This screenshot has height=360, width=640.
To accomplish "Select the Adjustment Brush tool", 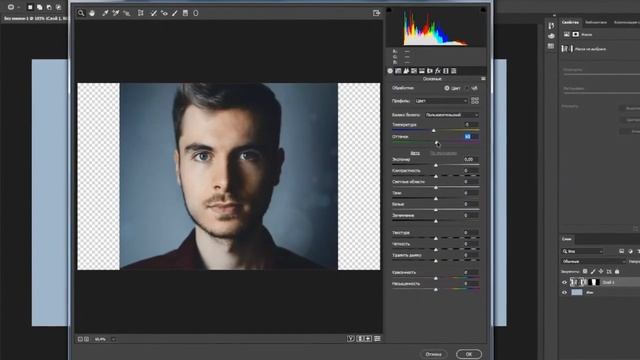I will pos(175,13).
